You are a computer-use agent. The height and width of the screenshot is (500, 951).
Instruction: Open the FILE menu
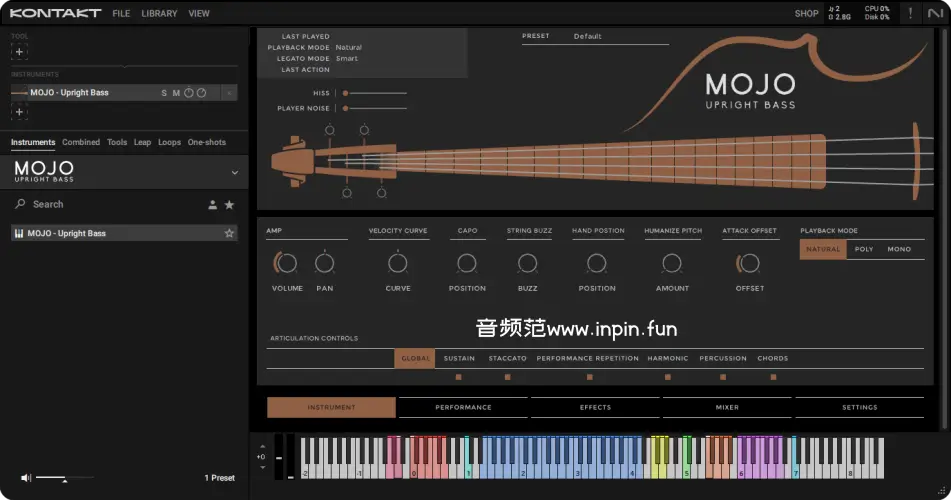click(121, 14)
